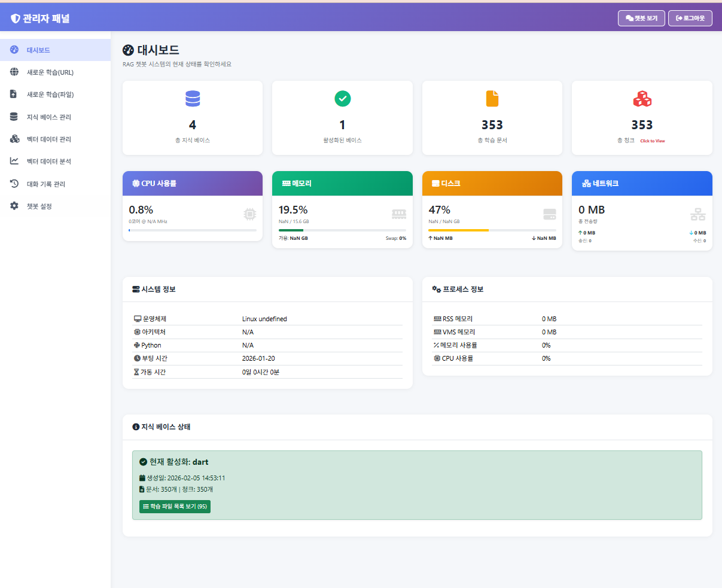Click the green check icon above 활성화된 베이스
722x588 pixels.
coord(342,99)
